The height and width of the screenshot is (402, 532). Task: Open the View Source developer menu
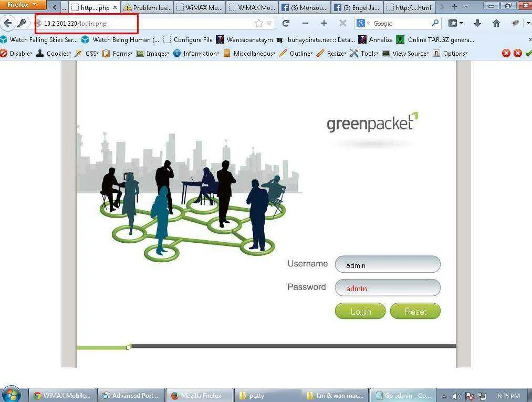(x=405, y=53)
